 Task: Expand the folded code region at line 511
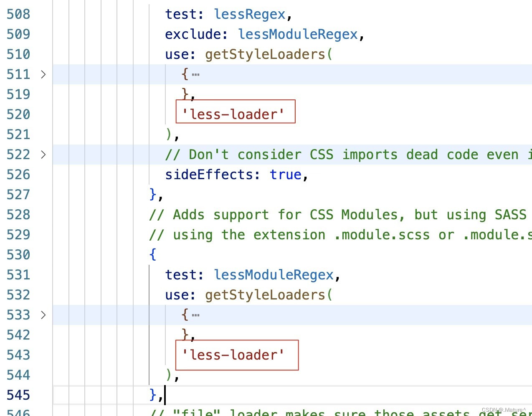point(43,74)
